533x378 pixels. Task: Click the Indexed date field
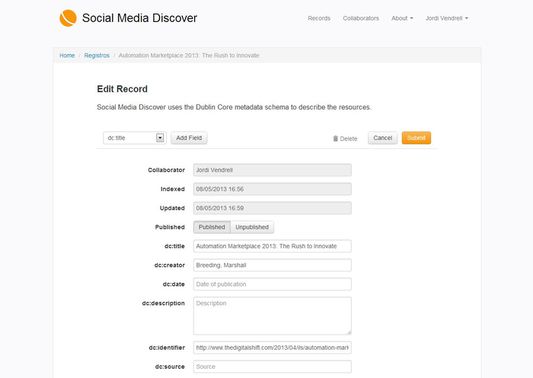coord(272,189)
